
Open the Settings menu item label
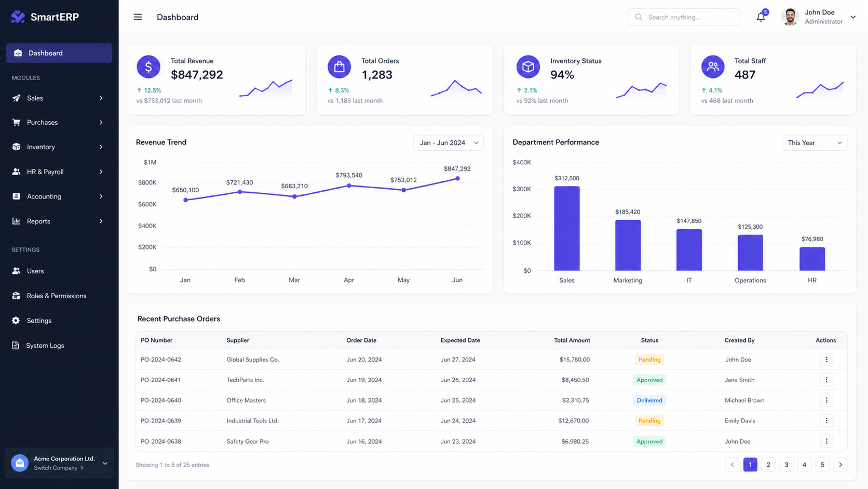click(39, 321)
